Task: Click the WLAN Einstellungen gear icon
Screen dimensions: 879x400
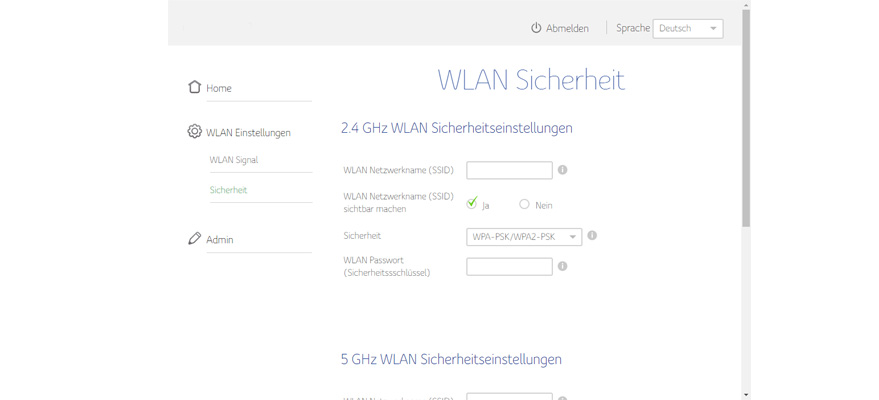Action: 194,131
